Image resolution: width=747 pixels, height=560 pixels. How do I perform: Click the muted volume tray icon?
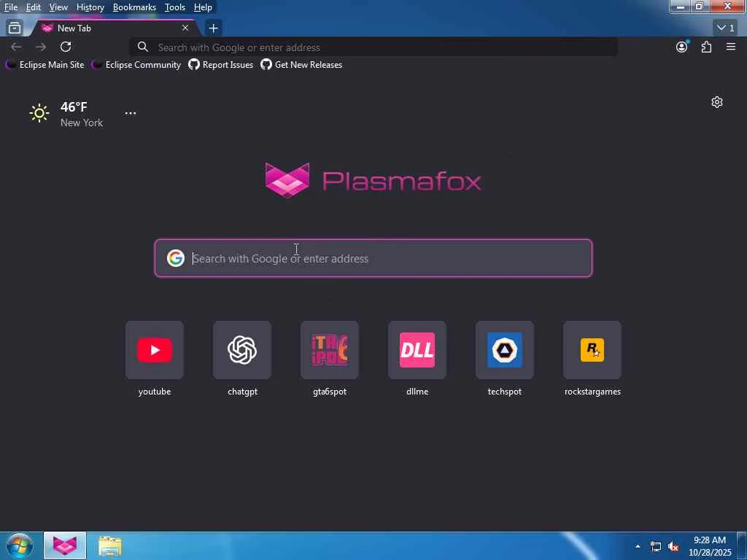[x=673, y=547]
